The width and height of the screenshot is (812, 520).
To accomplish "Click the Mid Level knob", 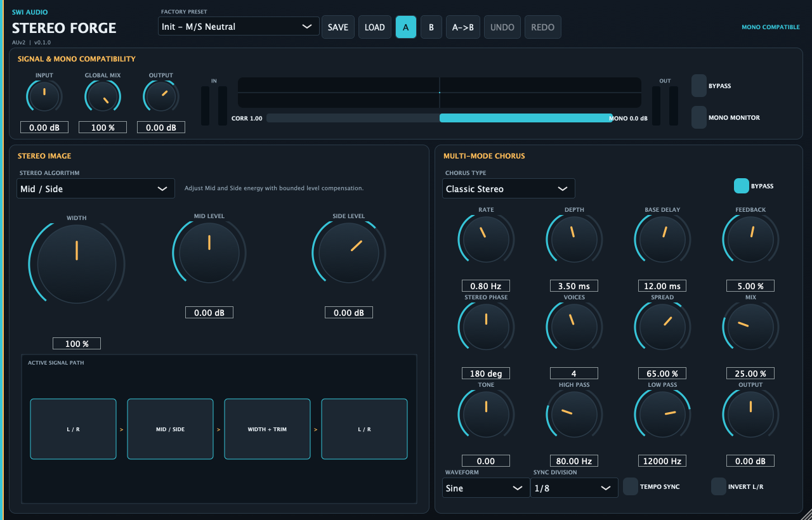I will coord(209,252).
